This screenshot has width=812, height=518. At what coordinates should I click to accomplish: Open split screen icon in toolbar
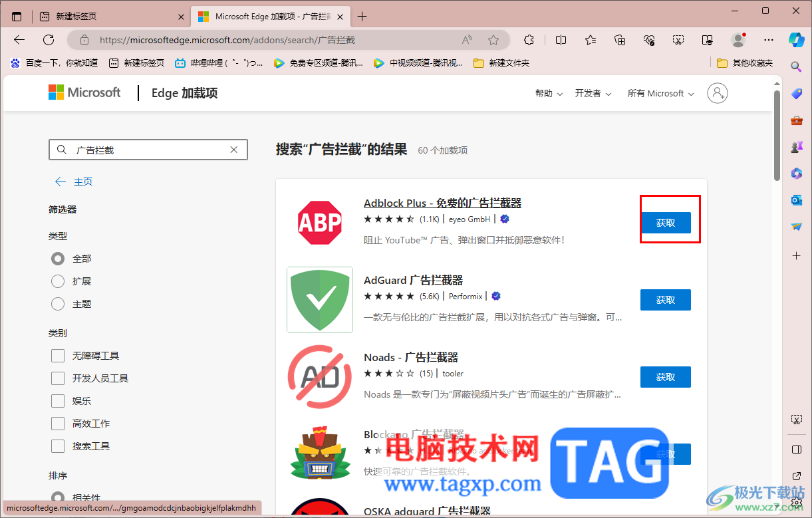[561, 40]
